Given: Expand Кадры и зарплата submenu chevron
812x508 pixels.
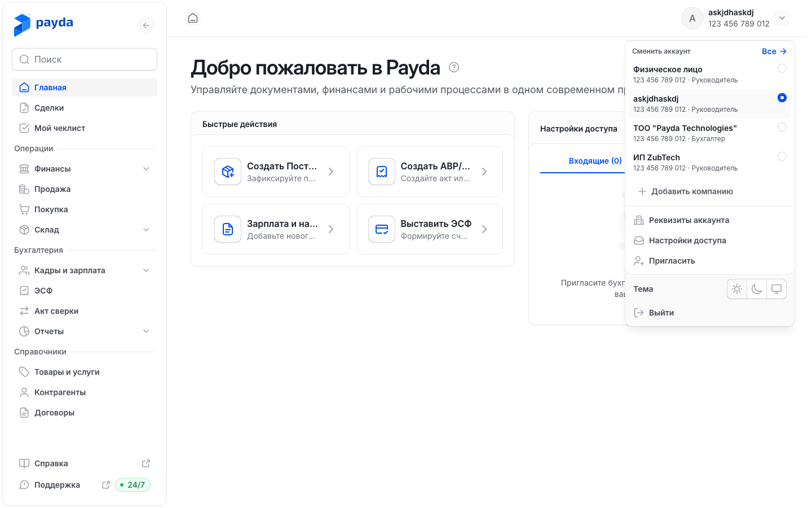Looking at the screenshot, I should (x=146, y=270).
